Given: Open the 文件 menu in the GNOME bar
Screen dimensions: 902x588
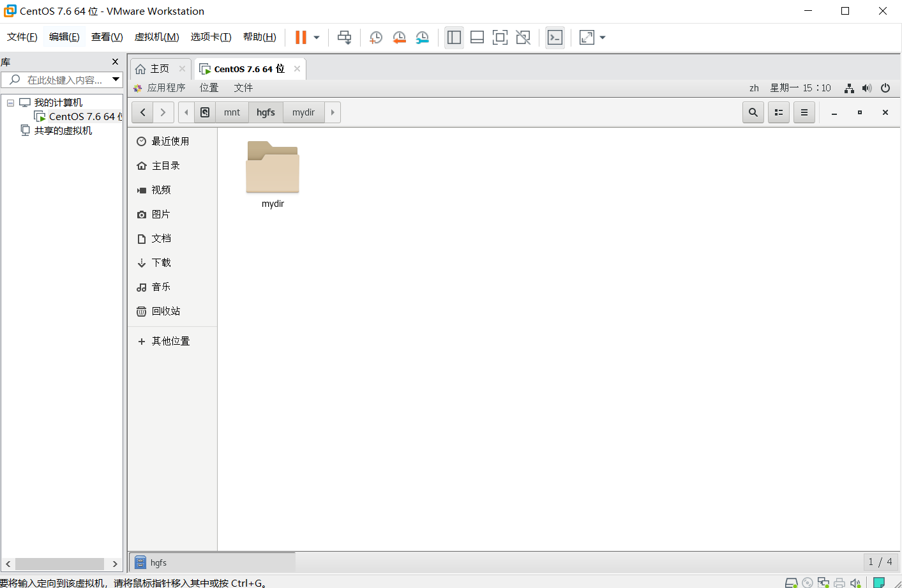Looking at the screenshot, I should click(x=243, y=88).
